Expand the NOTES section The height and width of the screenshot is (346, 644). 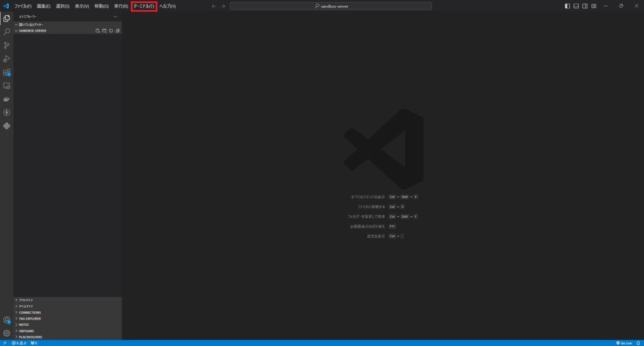(24, 325)
